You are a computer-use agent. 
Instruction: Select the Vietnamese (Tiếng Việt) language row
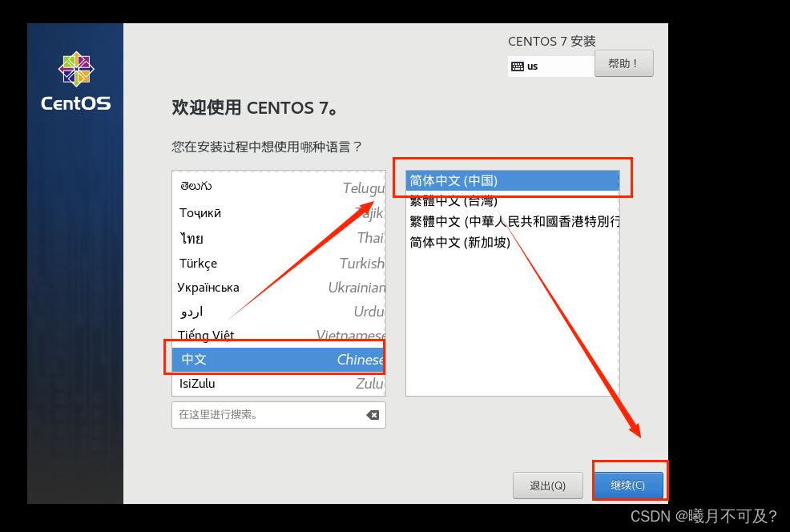279,335
